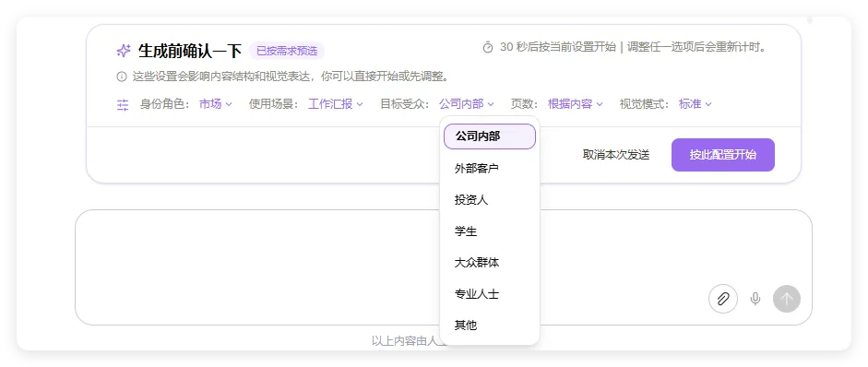The image size is (868, 367).
Task: Select 学生 in the dropdown list
Action: [x=490, y=231]
